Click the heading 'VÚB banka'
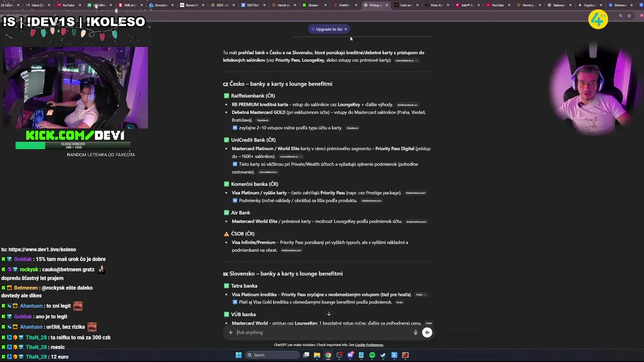The image size is (644, 362). tap(243, 314)
